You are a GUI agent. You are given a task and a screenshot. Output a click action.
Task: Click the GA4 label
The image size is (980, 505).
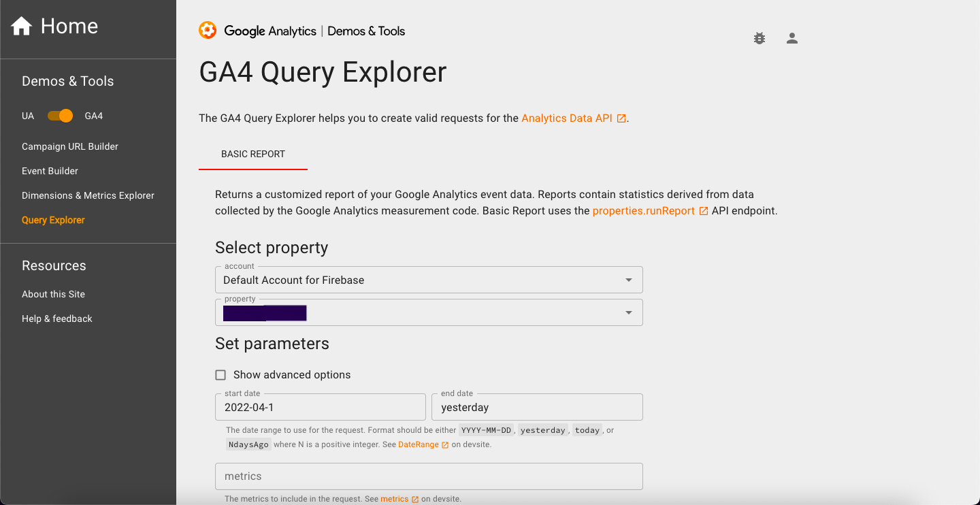[x=94, y=116]
